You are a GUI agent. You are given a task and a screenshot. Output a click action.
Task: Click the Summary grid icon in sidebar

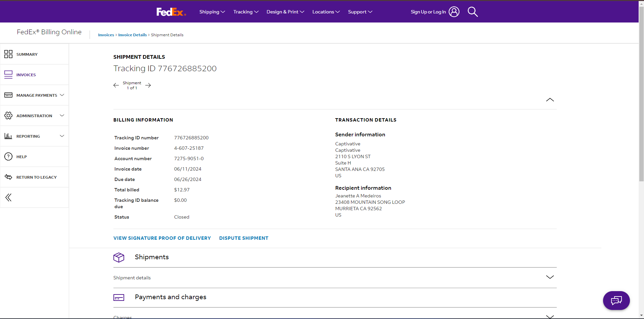(8, 54)
